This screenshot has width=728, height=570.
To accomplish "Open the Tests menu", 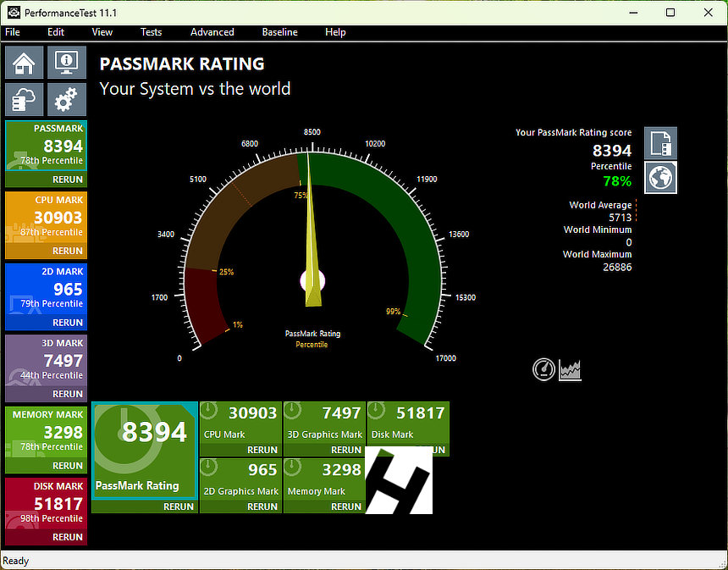I will coord(151,32).
